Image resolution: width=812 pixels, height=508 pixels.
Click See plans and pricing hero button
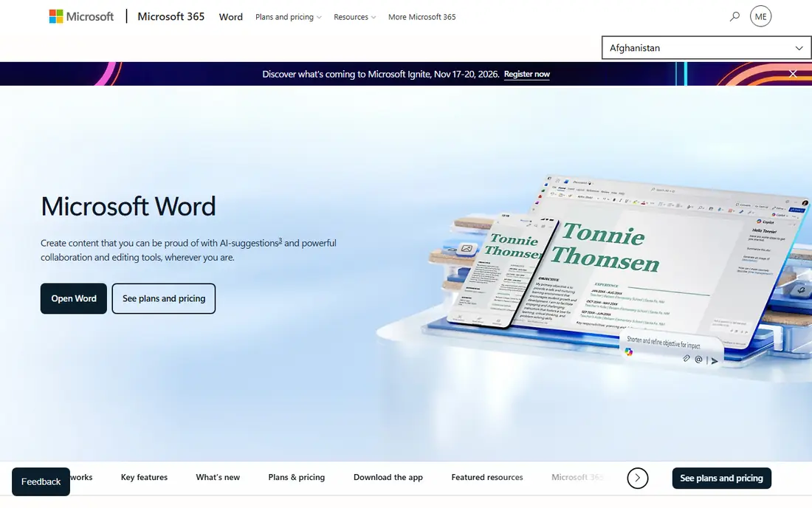pyautogui.click(x=164, y=298)
